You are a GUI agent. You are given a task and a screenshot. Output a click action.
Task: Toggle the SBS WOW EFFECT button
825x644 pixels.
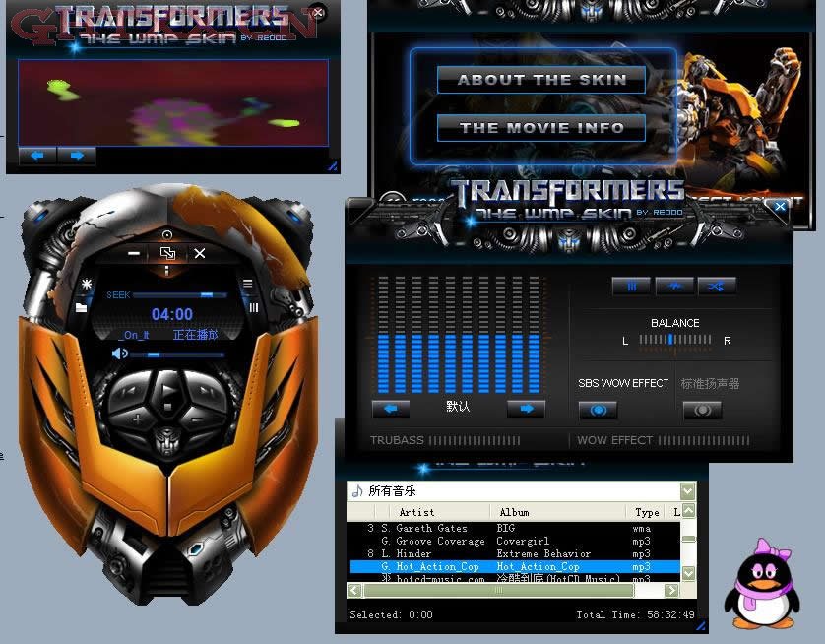[598, 410]
